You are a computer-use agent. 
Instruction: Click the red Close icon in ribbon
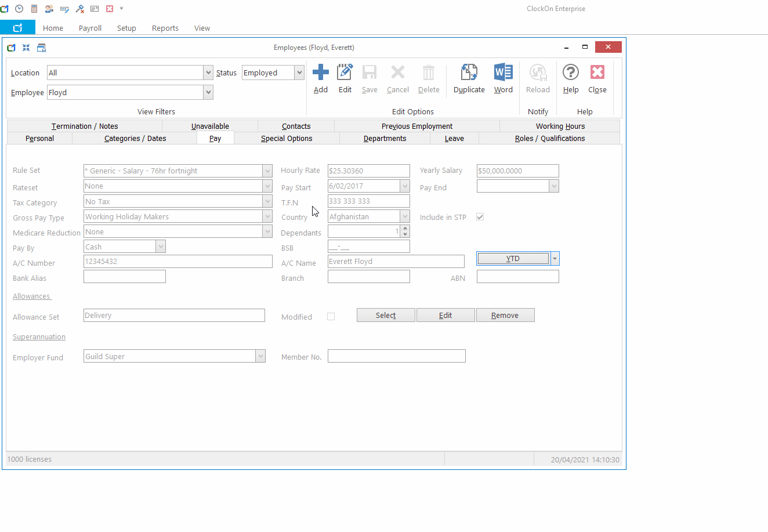click(597, 73)
